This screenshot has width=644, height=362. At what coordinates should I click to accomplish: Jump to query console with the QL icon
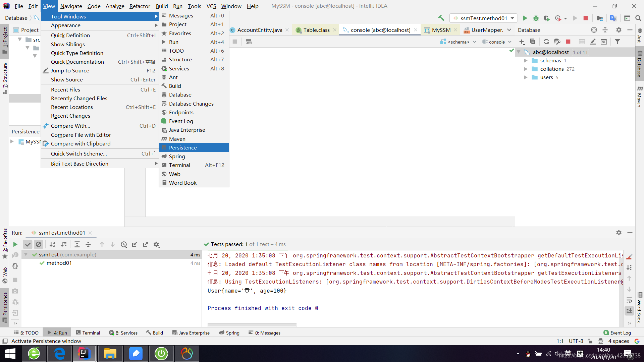(604, 42)
